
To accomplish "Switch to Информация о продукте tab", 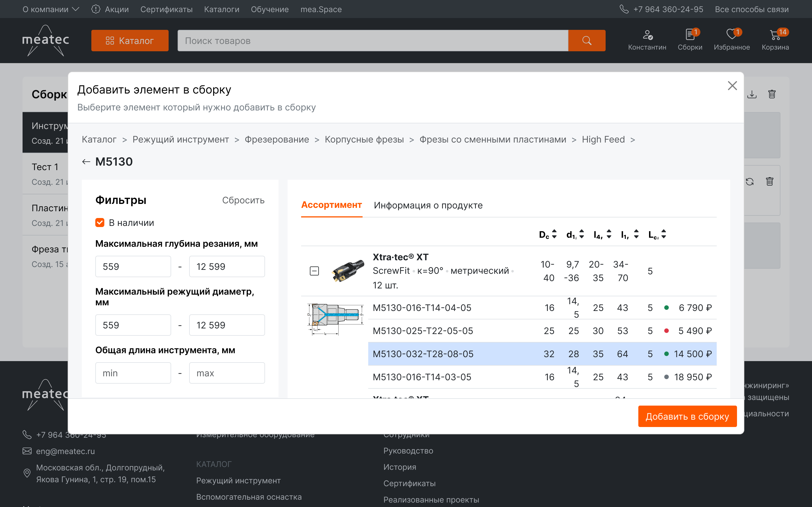I will 428,205.
